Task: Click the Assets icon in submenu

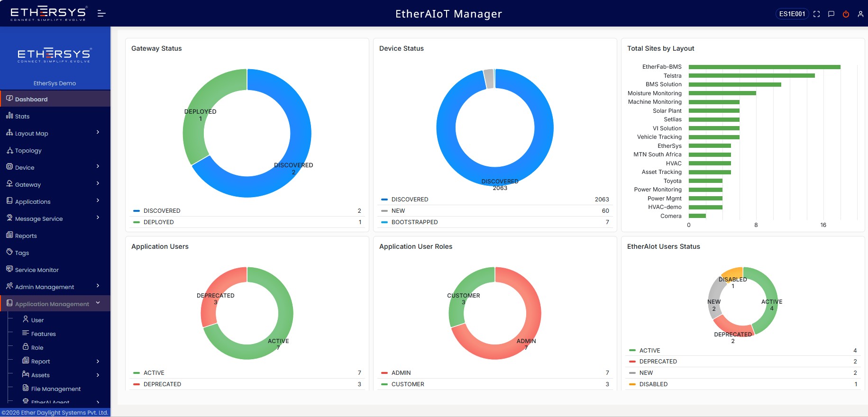Action: 26,374
